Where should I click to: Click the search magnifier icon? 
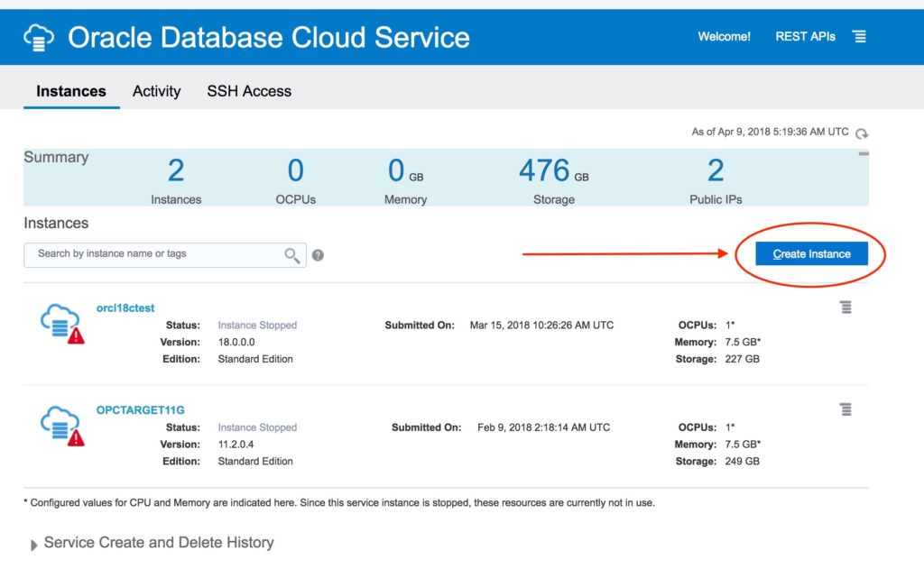pyautogui.click(x=292, y=255)
